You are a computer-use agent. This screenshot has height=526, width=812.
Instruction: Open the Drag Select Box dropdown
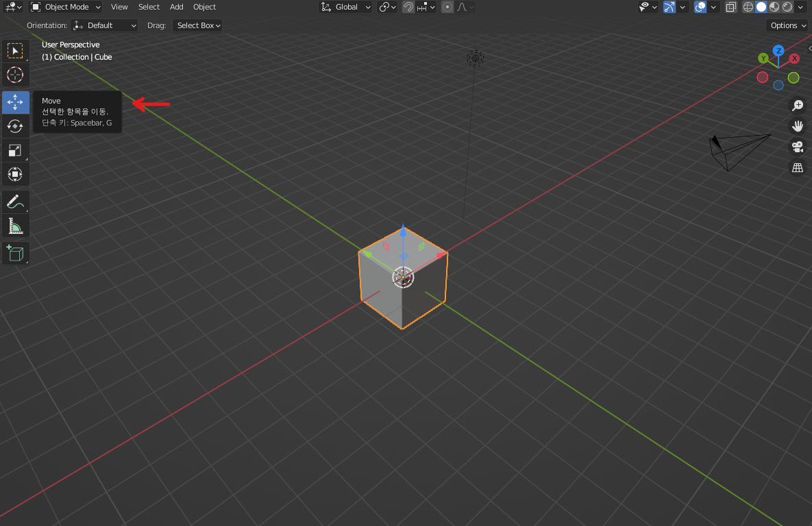(x=198, y=25)
